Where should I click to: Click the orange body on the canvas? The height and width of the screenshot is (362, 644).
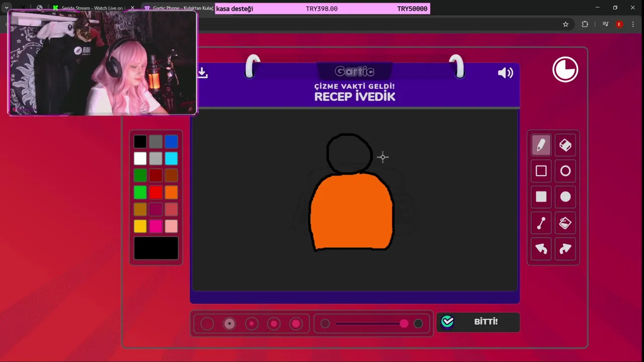(352, 212)
